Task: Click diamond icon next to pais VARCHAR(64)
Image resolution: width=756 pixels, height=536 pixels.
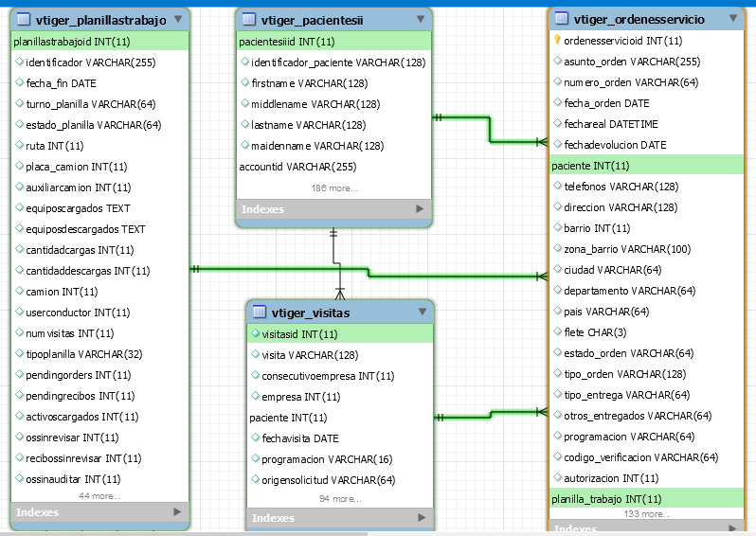Action: point(557,311)
